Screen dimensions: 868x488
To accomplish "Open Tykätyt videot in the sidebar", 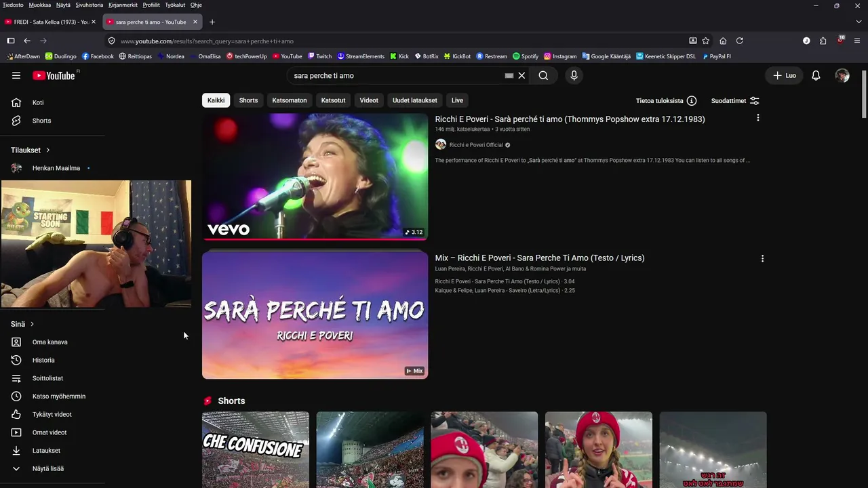I will pyautogui.click(x=52, y=414).
